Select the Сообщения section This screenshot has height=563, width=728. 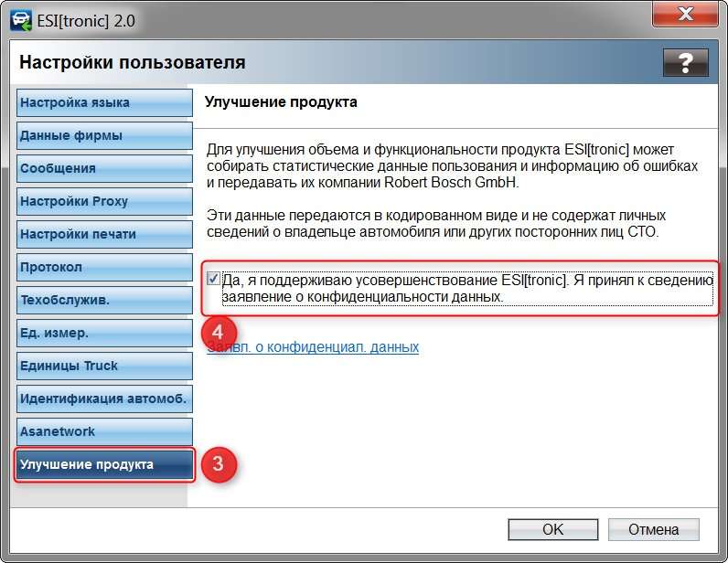tap(104, 168)
